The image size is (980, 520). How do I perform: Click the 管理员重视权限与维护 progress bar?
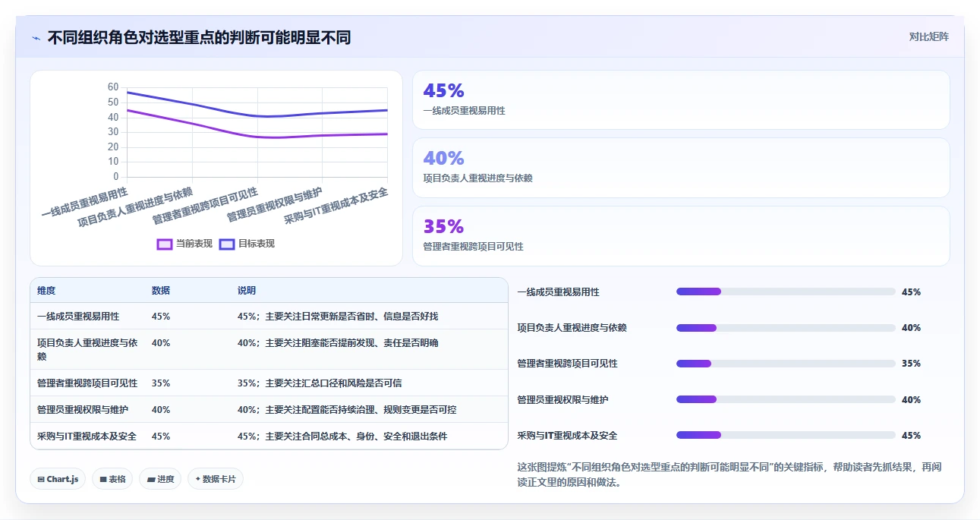click(786, 399)
